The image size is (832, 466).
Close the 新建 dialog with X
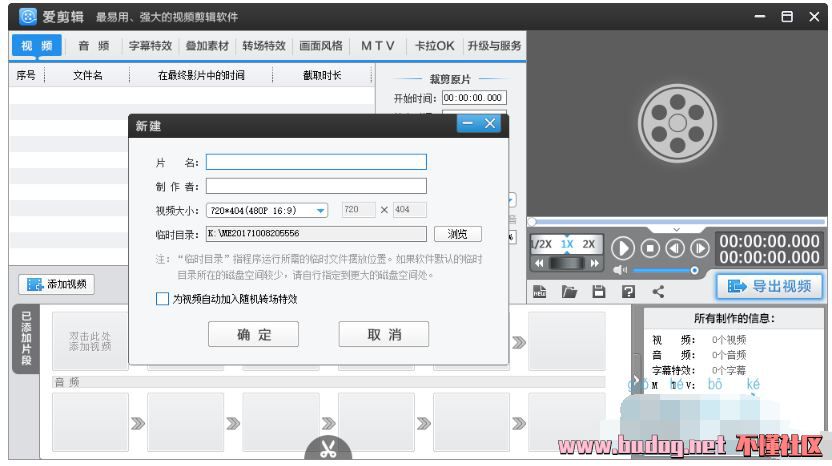490,124
